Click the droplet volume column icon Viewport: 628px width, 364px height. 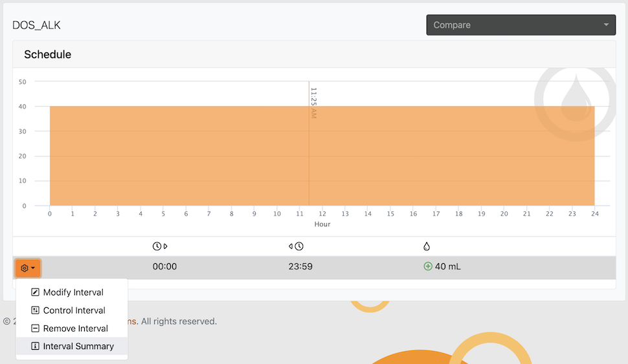pyautogui.click(x=426, y=246)
